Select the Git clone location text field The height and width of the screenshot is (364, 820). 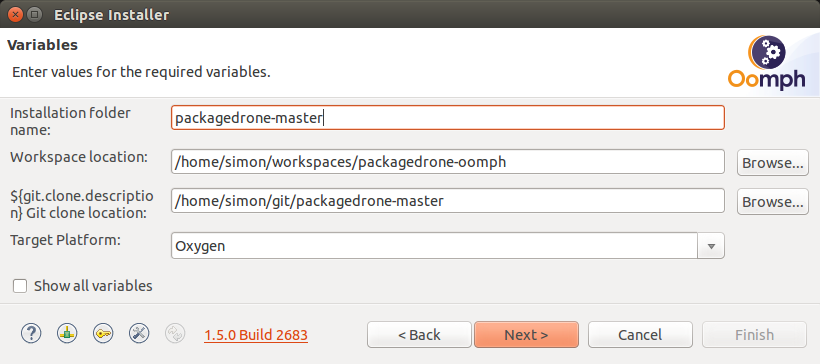coord(448,201)
